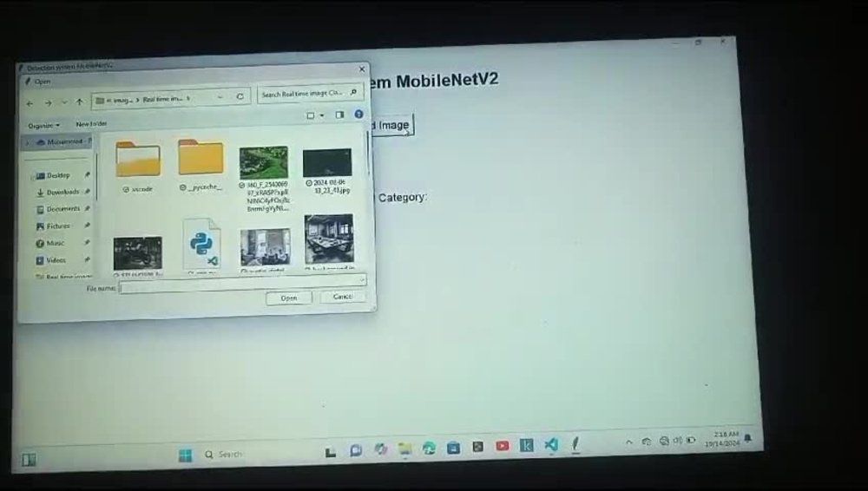Select the __pycache__ folder
This screenshot has width=868, height=491.
(201, 165)
